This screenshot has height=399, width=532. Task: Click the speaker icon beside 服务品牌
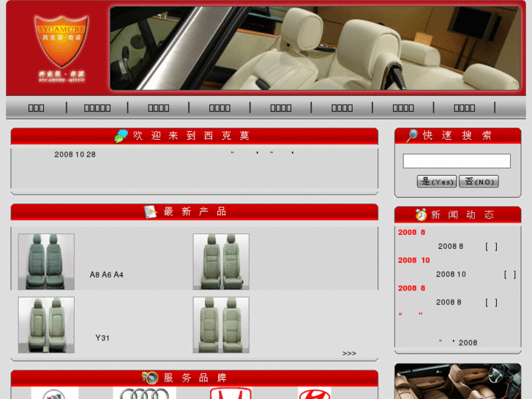click(x=150, y=377)
